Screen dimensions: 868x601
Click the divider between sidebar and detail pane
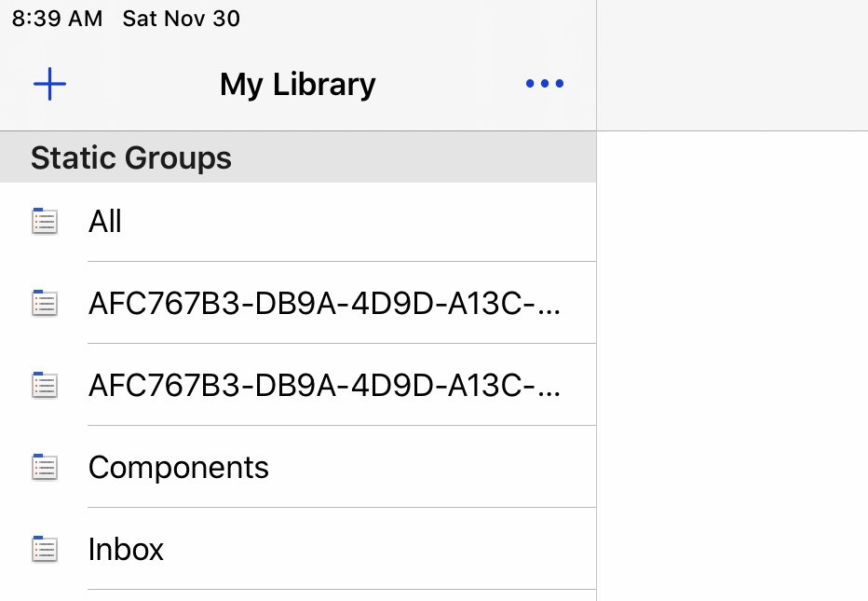[597, 300]
